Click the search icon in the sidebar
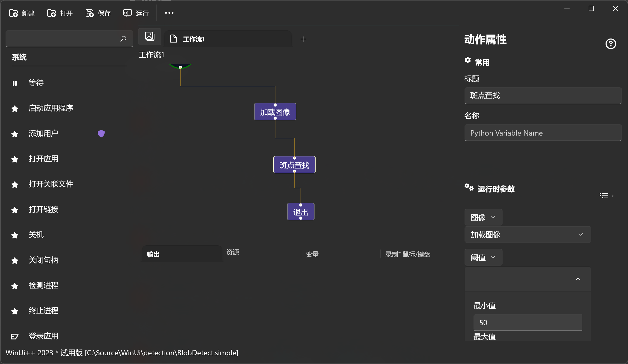Screen dimensions: 628x364 click(x=123, y=39)
